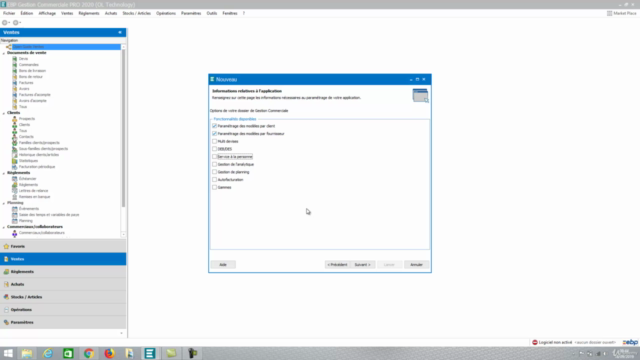Open File Explorer from the taskbar
640x360 pixels.
tap(27, 353)
